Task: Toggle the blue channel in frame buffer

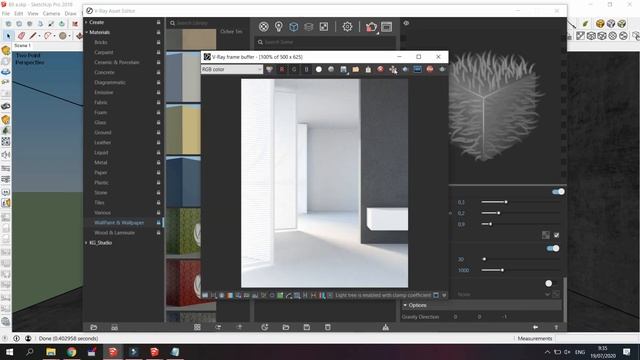Action: [x=306, y=69]
